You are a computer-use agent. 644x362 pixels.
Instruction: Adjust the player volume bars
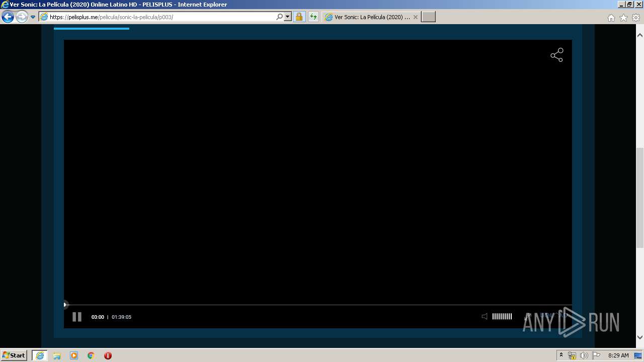[502, 316]
